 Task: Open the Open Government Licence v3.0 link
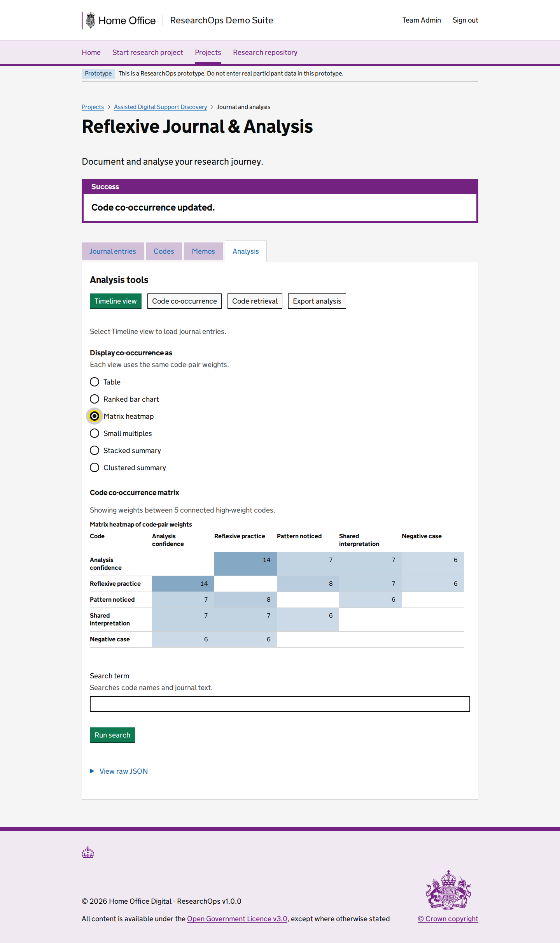coord(237,919)
